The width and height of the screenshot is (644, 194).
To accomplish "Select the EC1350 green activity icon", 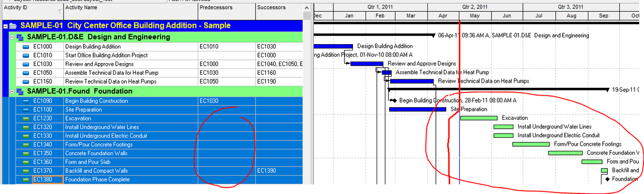I will point(26,153).
